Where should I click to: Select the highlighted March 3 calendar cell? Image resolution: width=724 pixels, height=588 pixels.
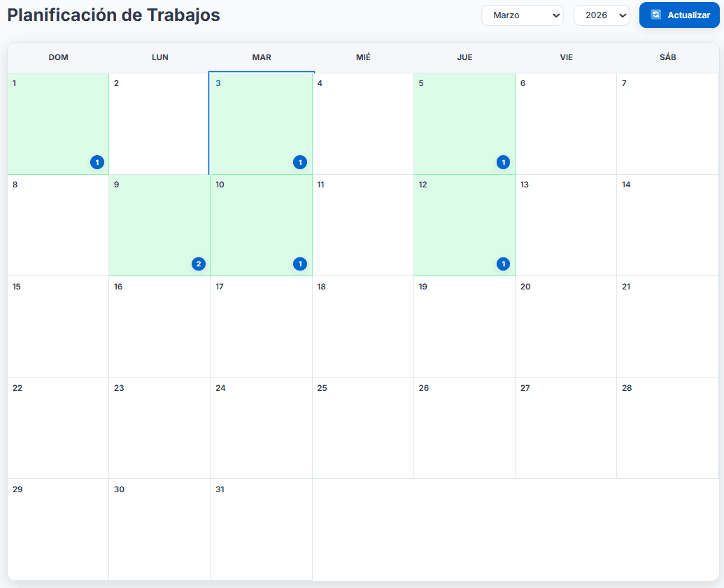[262, 122]
